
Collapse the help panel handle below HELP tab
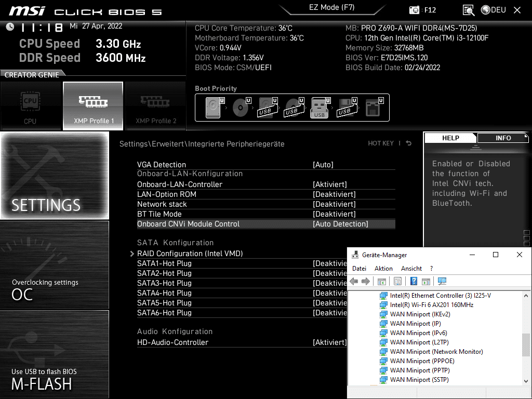476,147
